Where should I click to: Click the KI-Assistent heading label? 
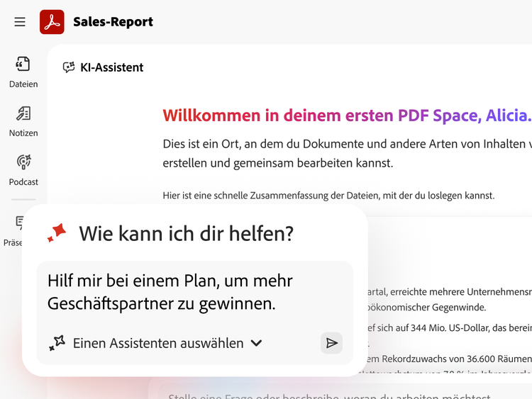click(111, 67)
